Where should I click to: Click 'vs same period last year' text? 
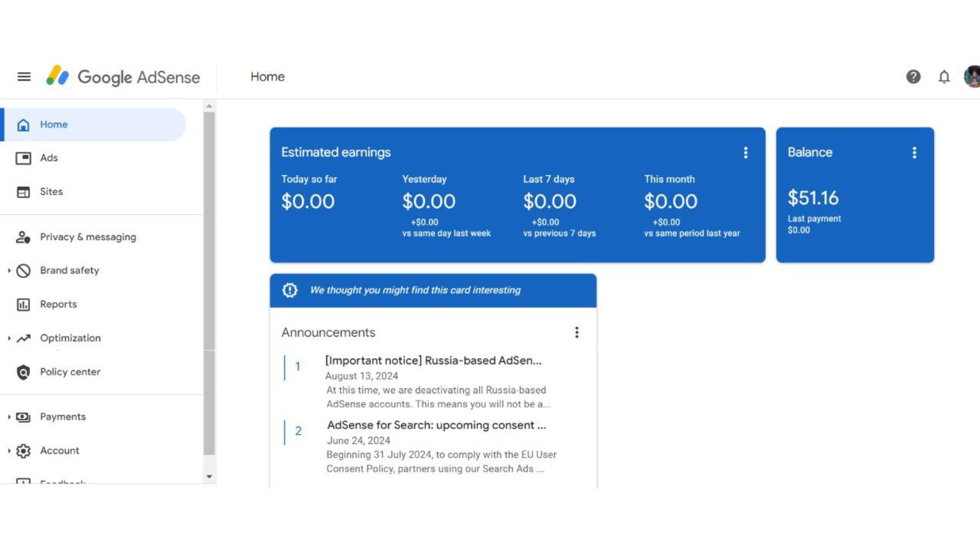pos(692,234)
